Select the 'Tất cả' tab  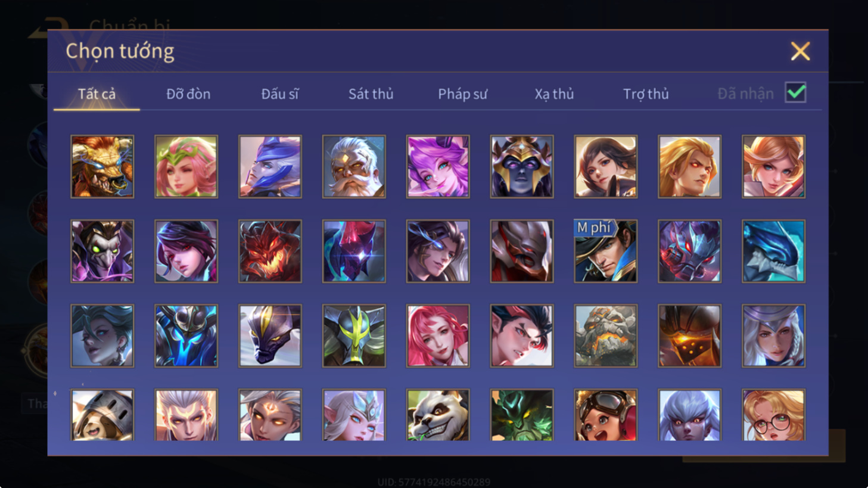(97, 94)
